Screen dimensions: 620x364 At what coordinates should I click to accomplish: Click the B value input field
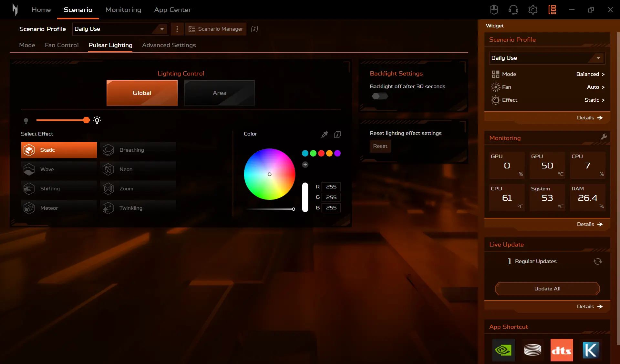click(331, 208)
